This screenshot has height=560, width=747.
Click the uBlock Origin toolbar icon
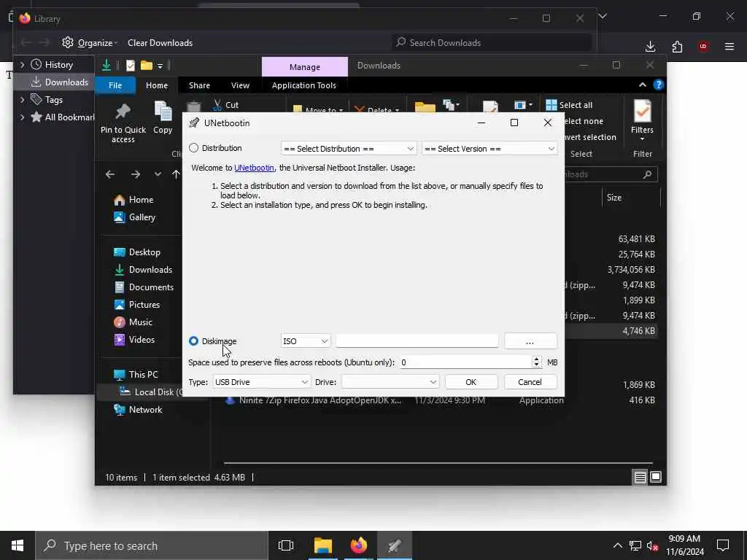tap(703, 46)
